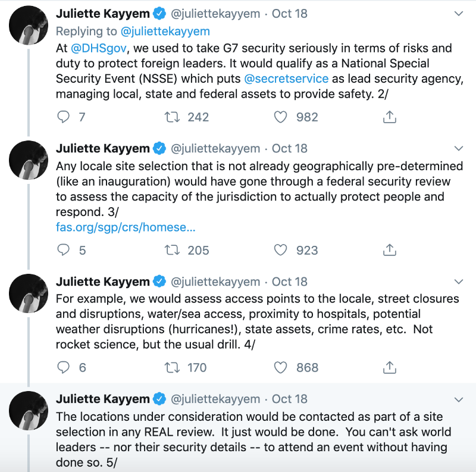Share the 2/ tweet about G7 security
The image size is (476, 472).
click(390, 117)
